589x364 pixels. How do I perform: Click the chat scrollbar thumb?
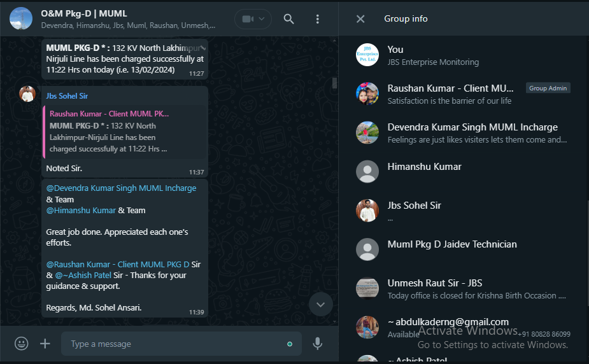(x=334, y=83)
